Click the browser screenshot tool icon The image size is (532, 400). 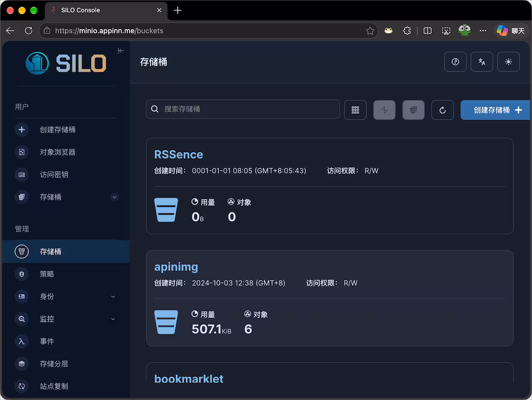pos(446,31)
